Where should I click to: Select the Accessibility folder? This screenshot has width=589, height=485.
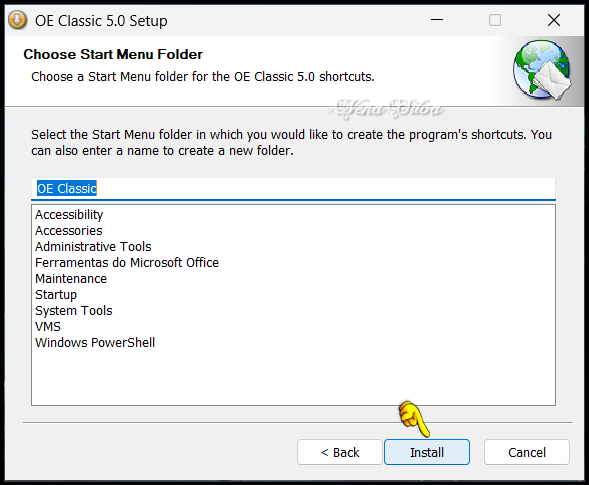[69, 215]
